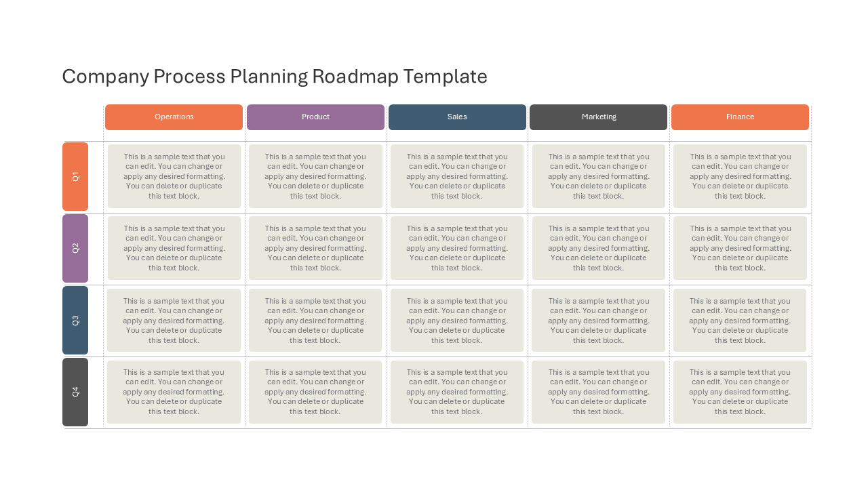Image resolution: width=868 pixels, height=488 pixels.
Task: Select the Operations column header
Action: 174,117
